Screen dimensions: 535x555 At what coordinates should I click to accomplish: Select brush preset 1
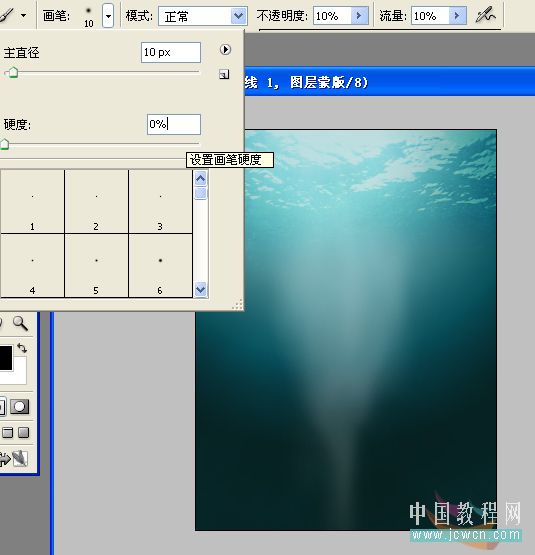(32, 201)
